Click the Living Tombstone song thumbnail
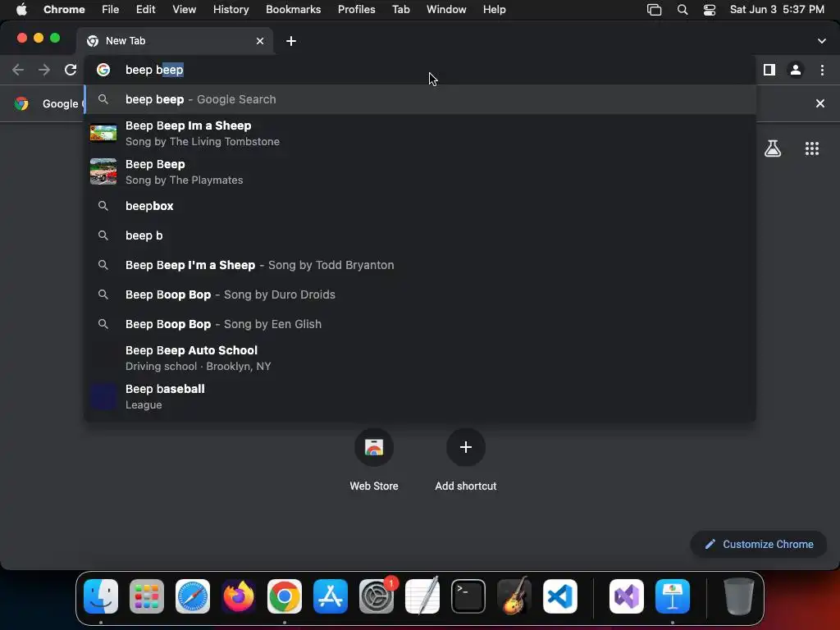This screenshot has width=840, height=630. tap(103, 133)
